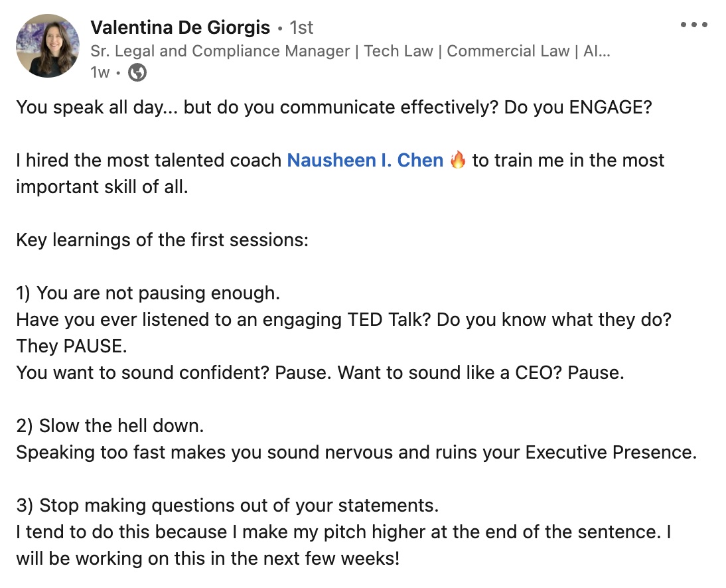
Task: Click the You are not pausing enough point
Action: tap(148, 293)
